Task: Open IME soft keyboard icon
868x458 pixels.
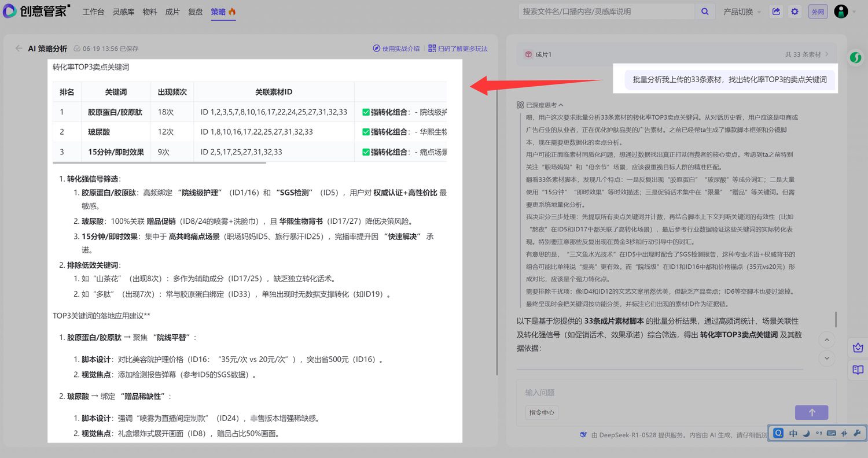Action: (832, 433)
